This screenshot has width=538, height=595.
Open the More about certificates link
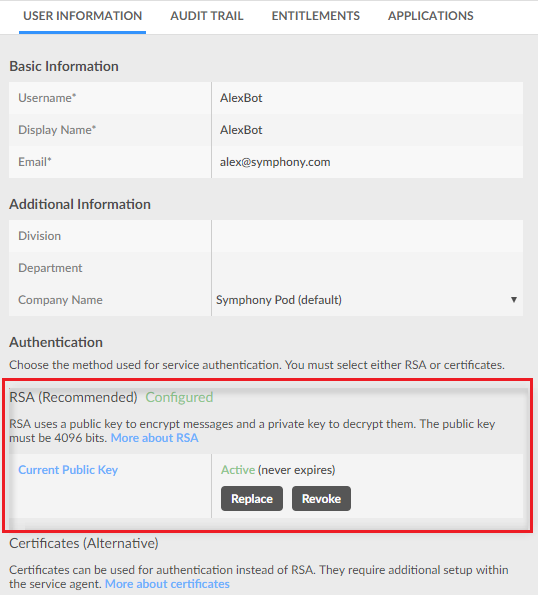[167, 584]
